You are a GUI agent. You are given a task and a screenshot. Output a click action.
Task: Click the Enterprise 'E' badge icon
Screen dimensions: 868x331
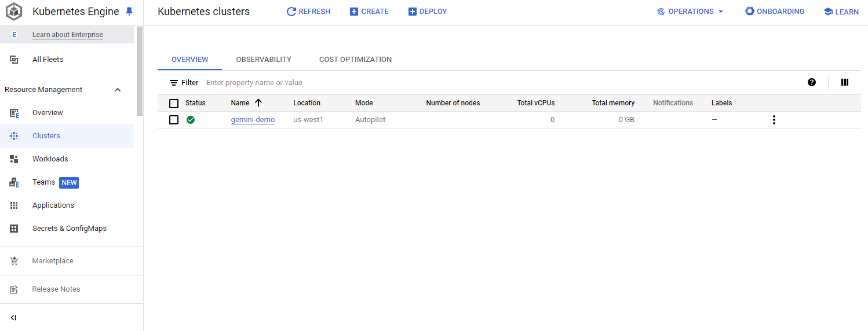tap(14, 35)
